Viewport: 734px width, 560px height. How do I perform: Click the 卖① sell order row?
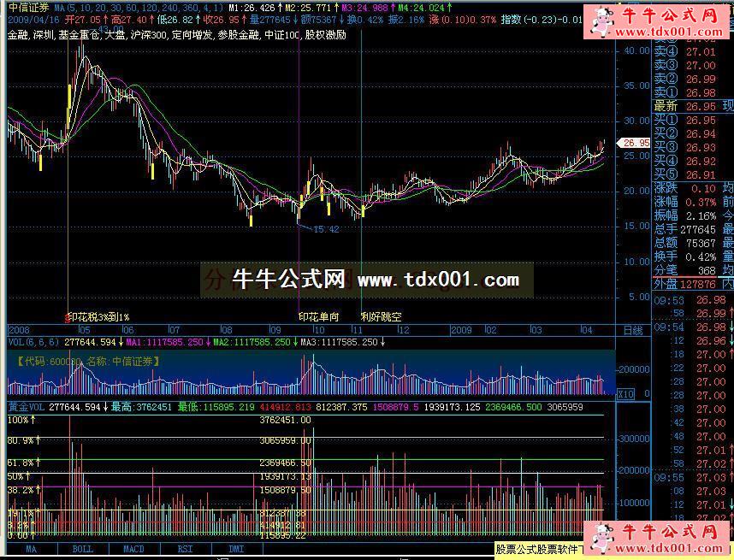[685, 92]
